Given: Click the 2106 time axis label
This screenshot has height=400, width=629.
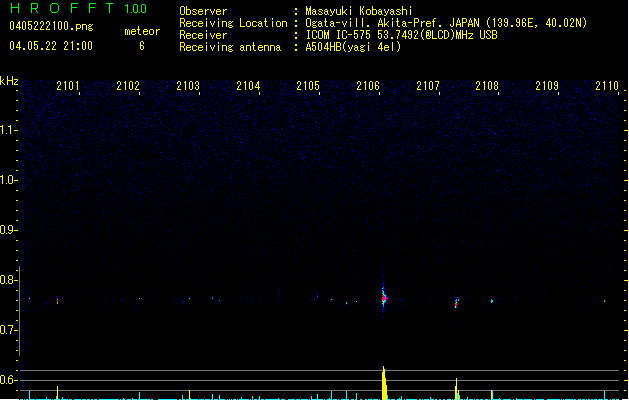Looking at the screenshot, I should 367,85.
